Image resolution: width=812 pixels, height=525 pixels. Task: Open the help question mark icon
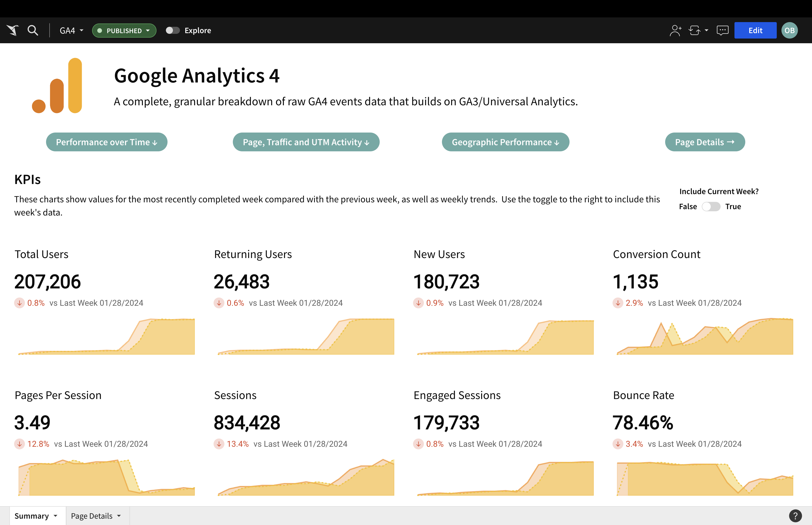795,515
